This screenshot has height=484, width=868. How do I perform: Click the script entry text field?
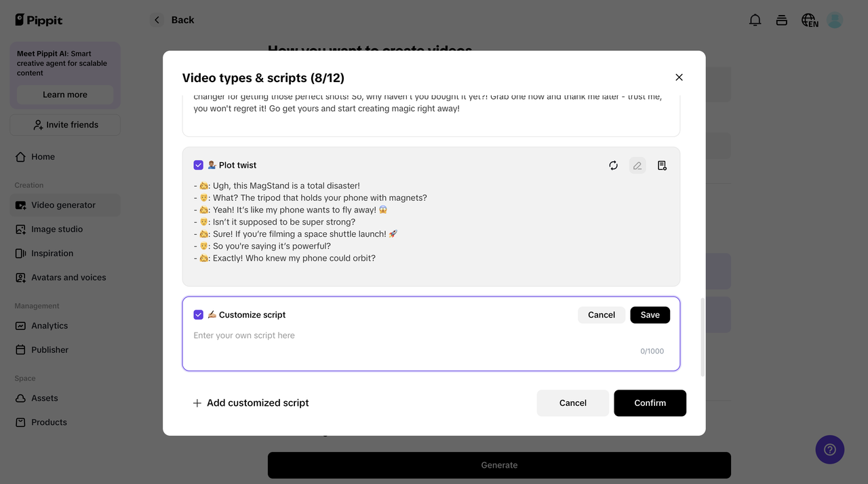point(407,335)
